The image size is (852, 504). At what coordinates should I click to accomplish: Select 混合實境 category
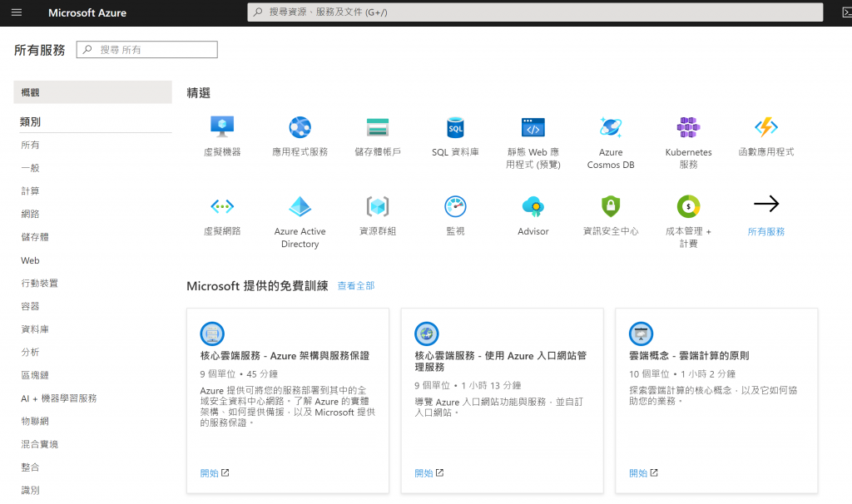point(40,444)
